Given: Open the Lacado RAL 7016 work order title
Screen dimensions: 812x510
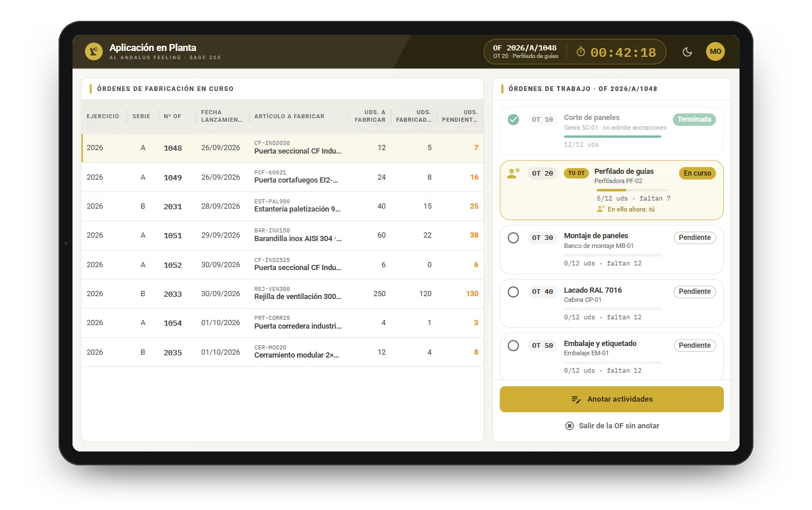Looking at the screenshot, I should coord(593,290).
